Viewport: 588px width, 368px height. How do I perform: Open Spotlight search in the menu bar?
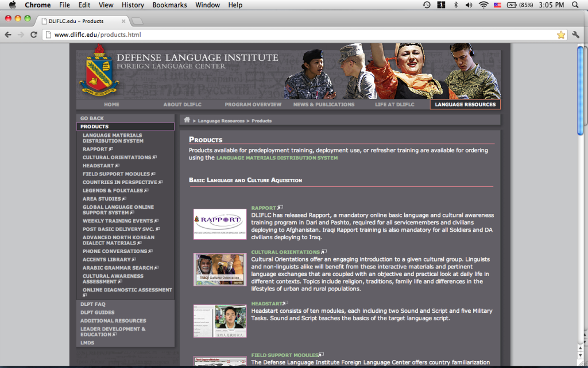point(575,5)
